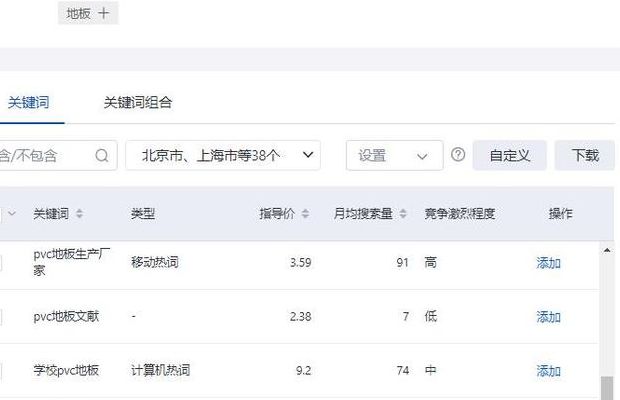Viewport: 620px width, 400px height.
Task: Tick checkbox for pvc地板生产厂家 row
Action: click(0, 263)
